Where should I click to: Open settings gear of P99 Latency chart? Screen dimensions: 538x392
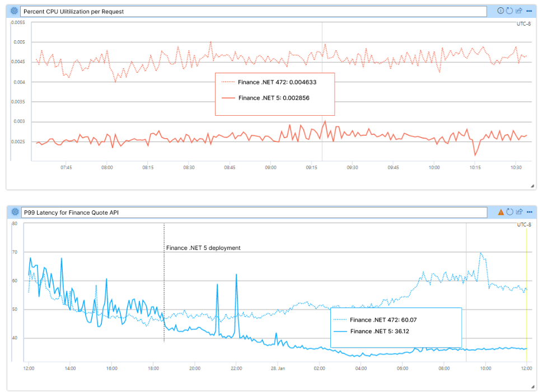[x=15, y=212]
